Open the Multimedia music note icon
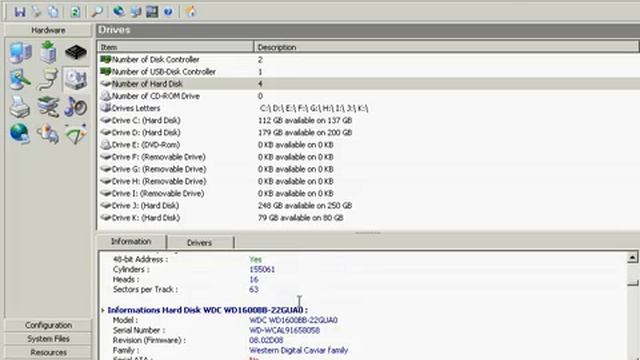 (76, 107)
